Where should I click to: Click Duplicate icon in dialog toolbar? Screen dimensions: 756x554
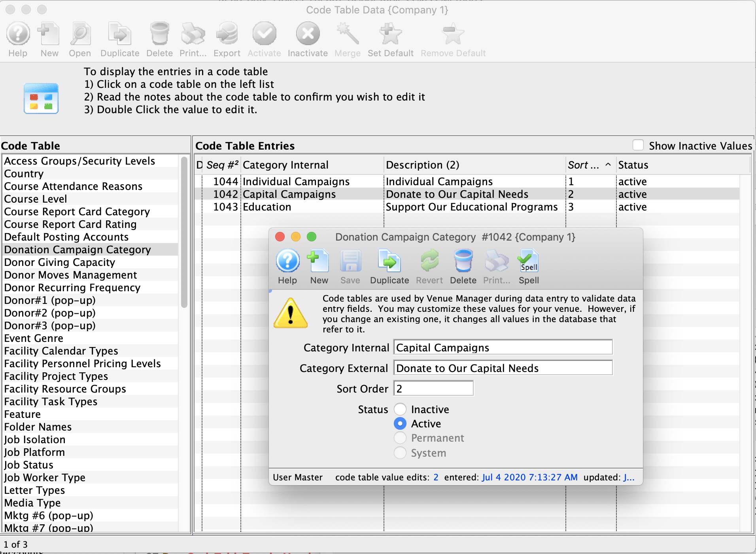[389, 261]
